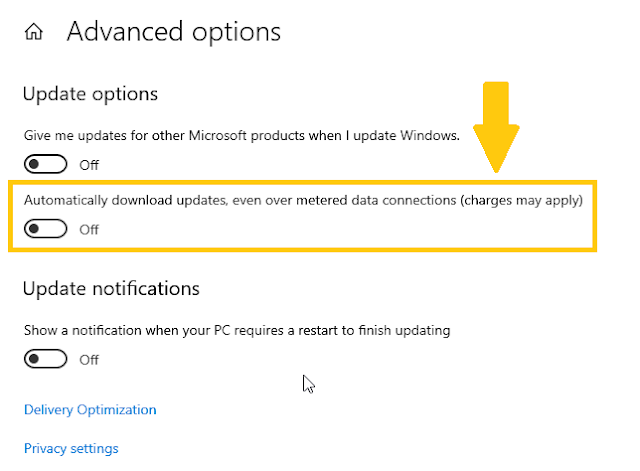Viewport: 640px width, 471px height.
Task: Click the Off label beside Microsoft products toggle
Action: pyautogui.click(x=89, y=165)
